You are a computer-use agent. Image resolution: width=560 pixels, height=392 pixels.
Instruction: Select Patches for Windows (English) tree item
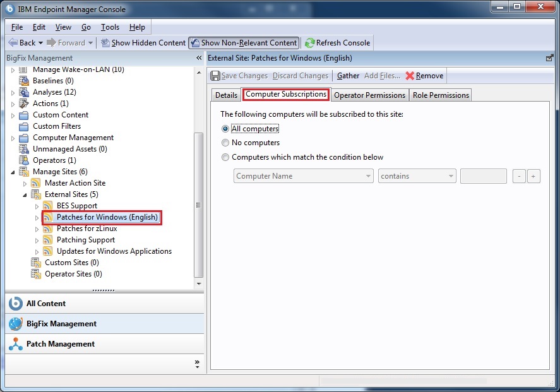(107, 217)
